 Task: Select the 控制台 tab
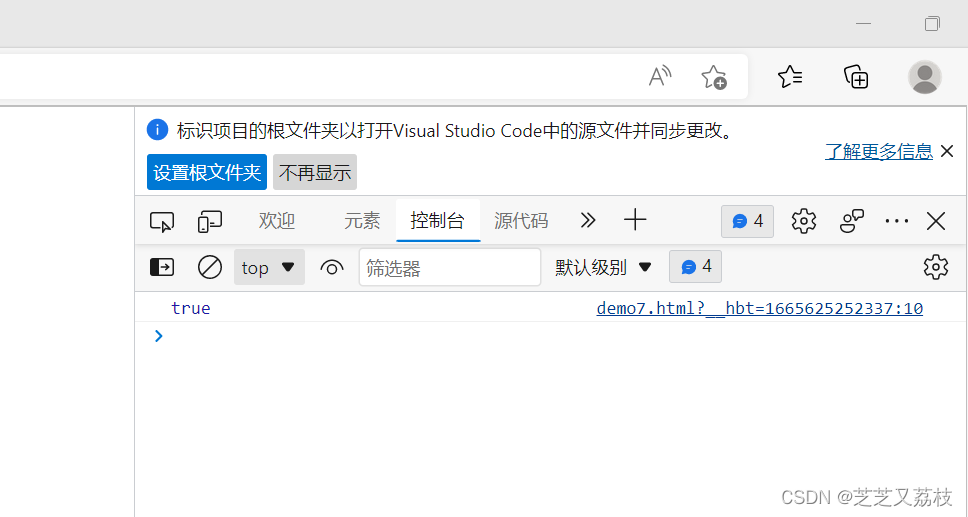[438, 221]
